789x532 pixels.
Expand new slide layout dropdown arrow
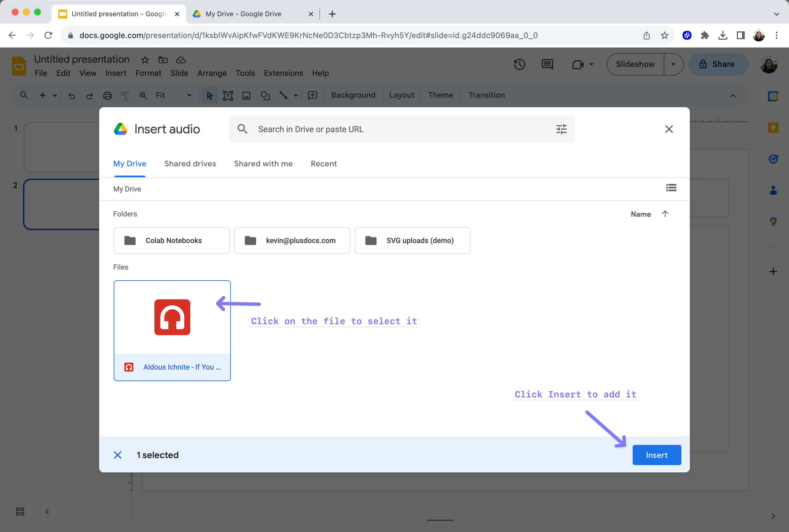click(55, 96)
